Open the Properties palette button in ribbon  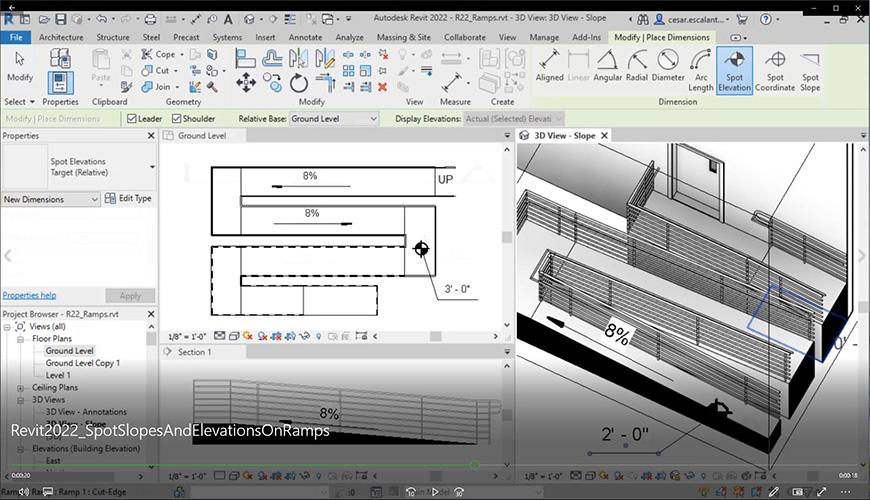click(60, 83)
